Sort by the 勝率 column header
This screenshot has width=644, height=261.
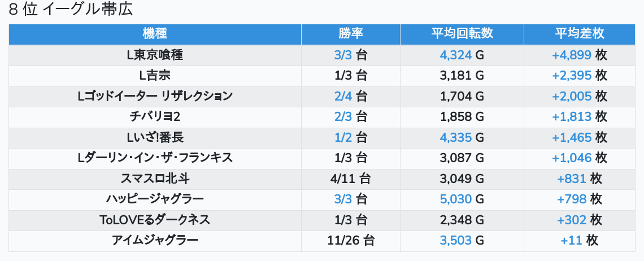point(351,34)
